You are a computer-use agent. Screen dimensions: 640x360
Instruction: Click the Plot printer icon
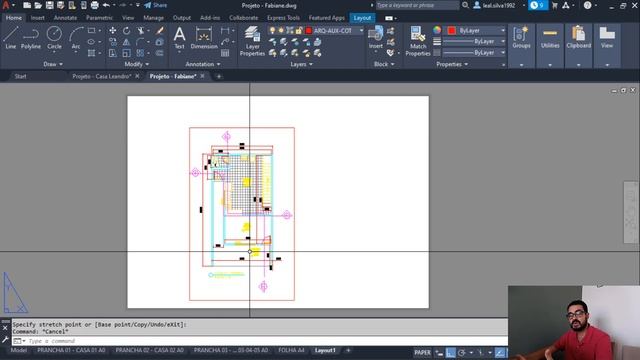[94, 5]
